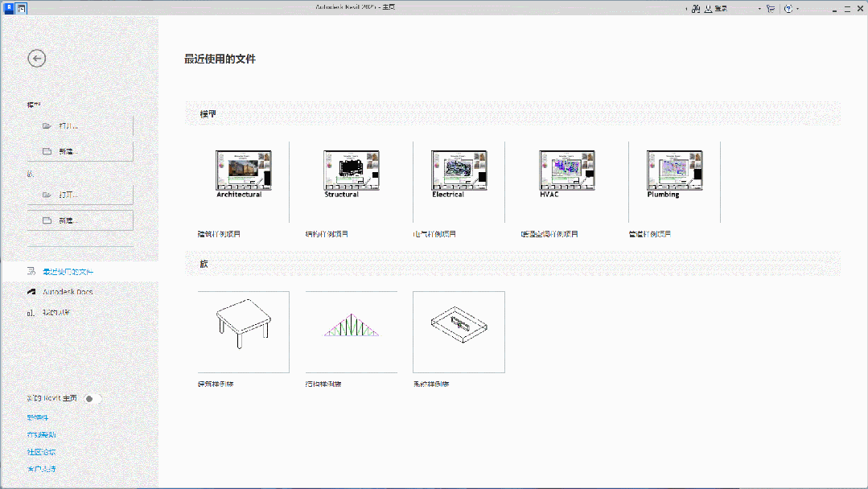Click the Revit application logo icon
The width and height of the screenshot is (868, 489).
point(9,8)
